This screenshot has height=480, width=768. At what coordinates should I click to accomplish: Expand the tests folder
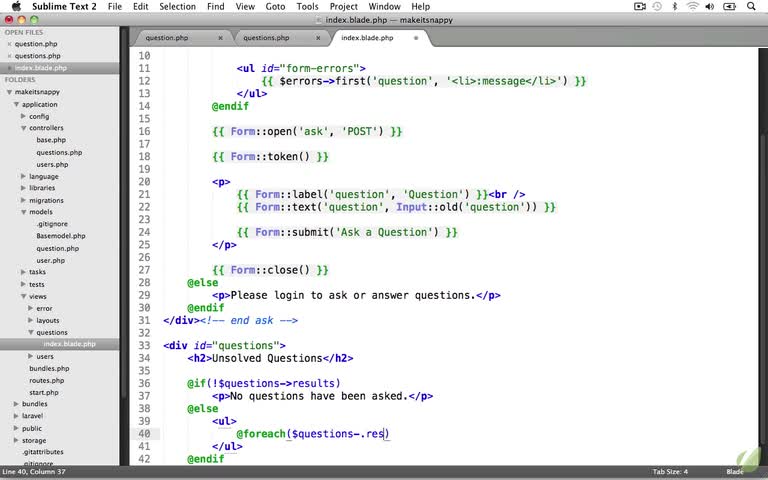click(x=23, y=284)
